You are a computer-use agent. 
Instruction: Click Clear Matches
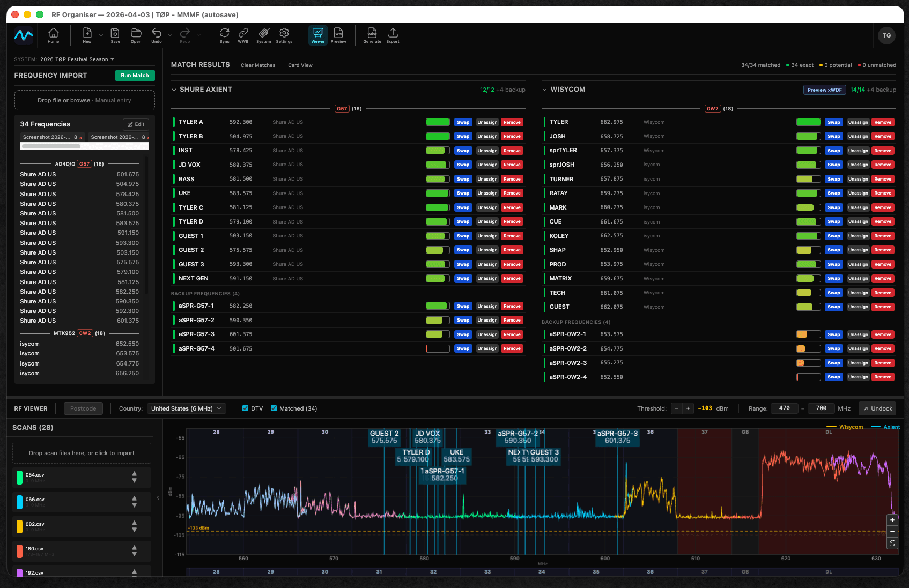tap(257, 65)
